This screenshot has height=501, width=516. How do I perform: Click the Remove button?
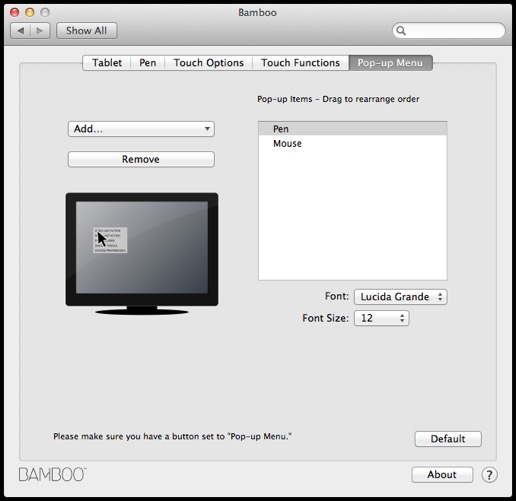coord(141,159)
